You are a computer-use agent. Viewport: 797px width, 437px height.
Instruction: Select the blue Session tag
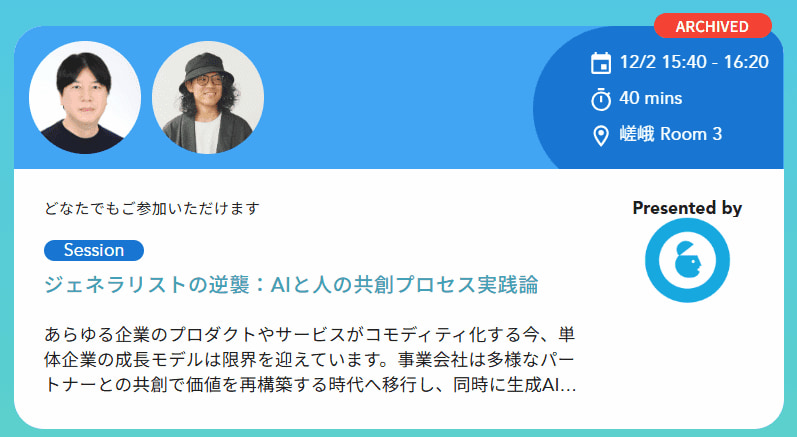pyautogui.click(x=94, y=250)
